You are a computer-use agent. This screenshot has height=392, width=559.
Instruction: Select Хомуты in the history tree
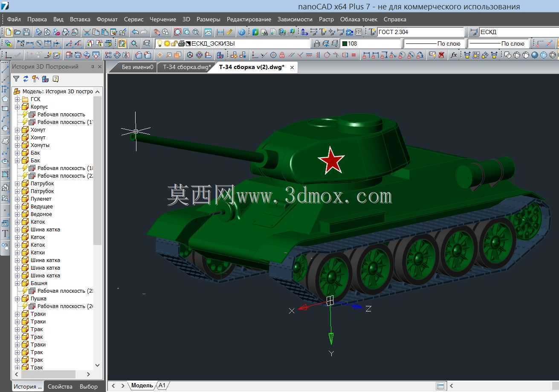pyautogui.click(x=40, y=145)
